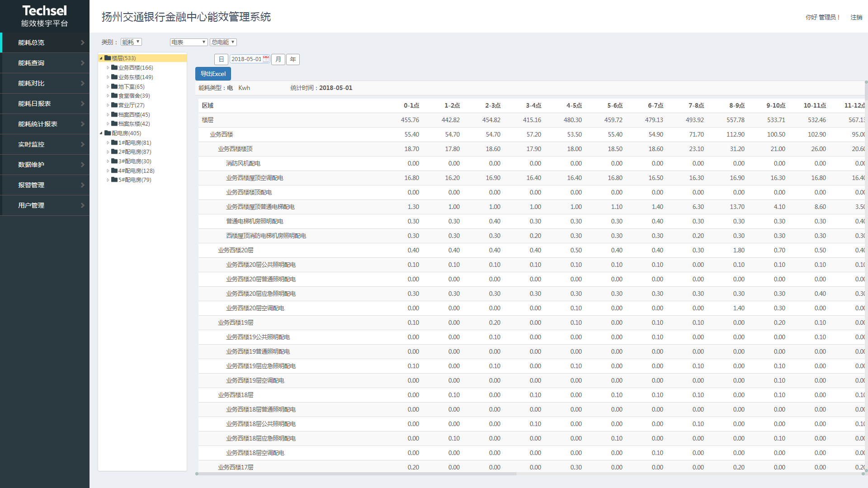Click the folder icon for 地下室(65)

pyautogui.click(x=114, y=86)
